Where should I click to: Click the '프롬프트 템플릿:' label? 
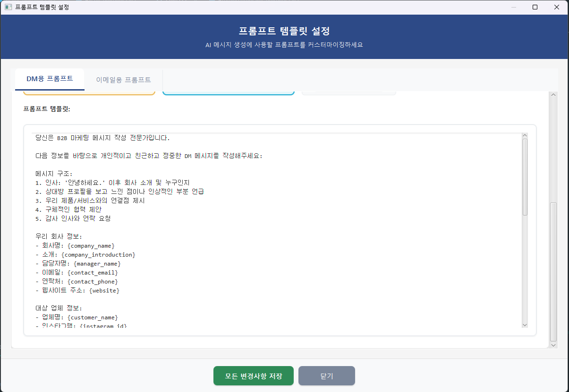[x=47, y=109]
